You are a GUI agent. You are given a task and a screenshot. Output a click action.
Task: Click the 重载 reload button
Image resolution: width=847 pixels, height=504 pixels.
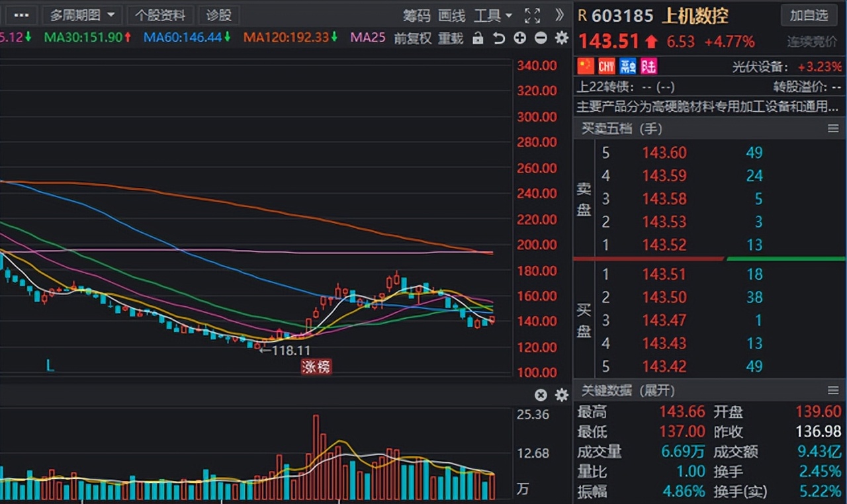click(451, 38)
